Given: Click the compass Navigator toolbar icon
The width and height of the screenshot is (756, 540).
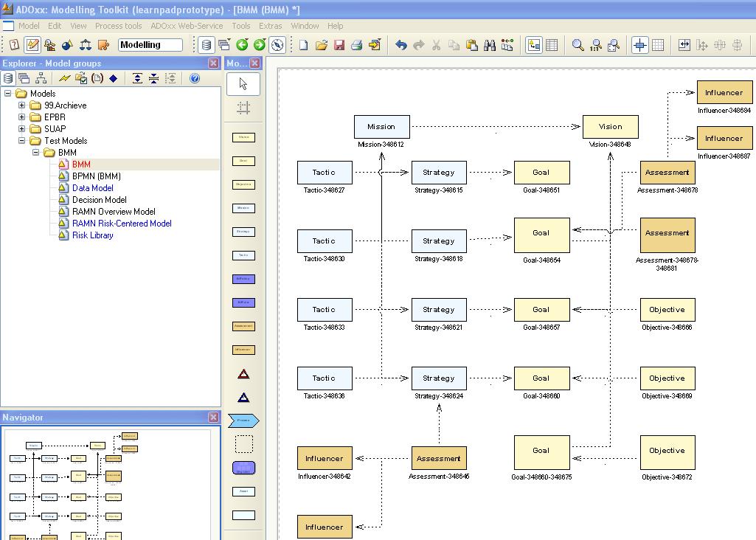Looking at the screenshot, I should tap(277, 45).
